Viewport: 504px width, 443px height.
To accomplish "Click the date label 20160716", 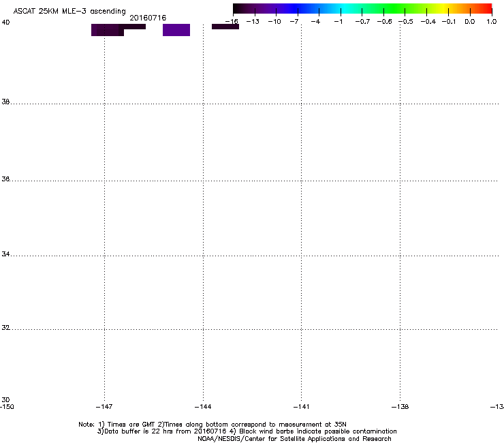I will pos(148,18).
